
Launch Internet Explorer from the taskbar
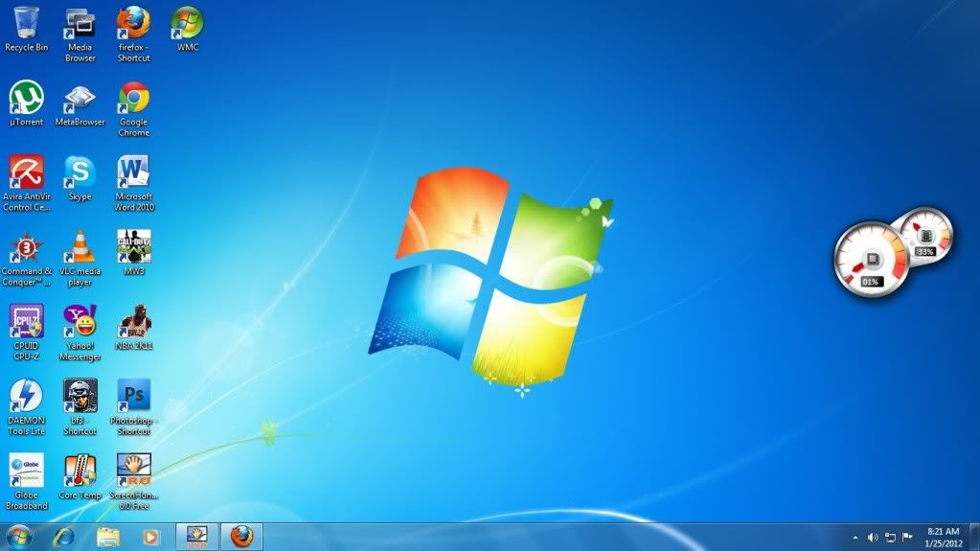tap(64, 537)
